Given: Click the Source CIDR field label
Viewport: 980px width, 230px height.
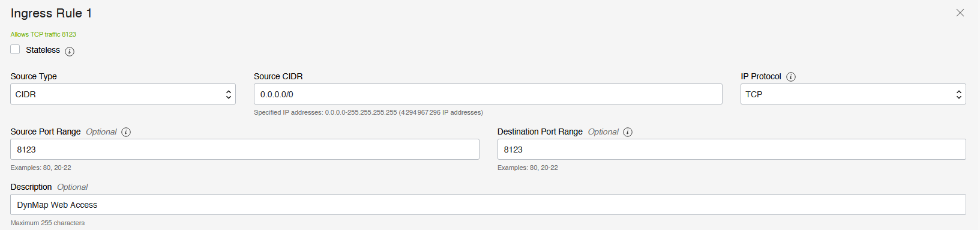Looking at the screenshot, I should 278,76.
